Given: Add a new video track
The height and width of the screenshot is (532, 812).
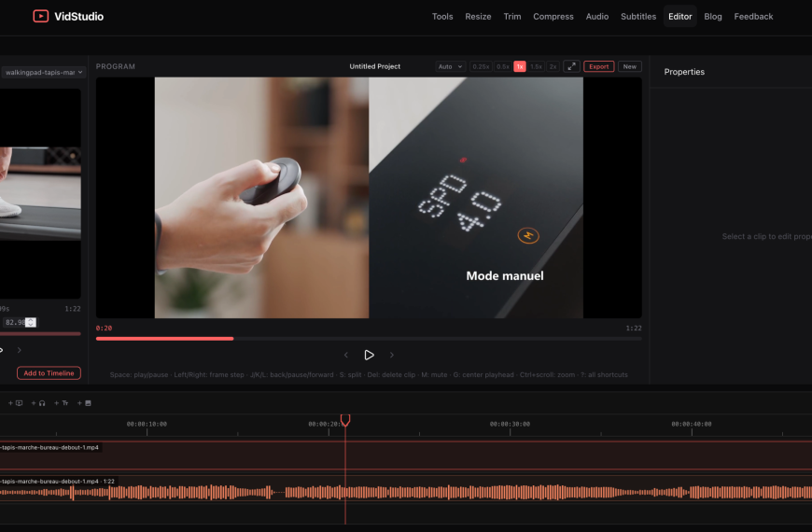Looking at the screenshot, I should pos(16,403).
